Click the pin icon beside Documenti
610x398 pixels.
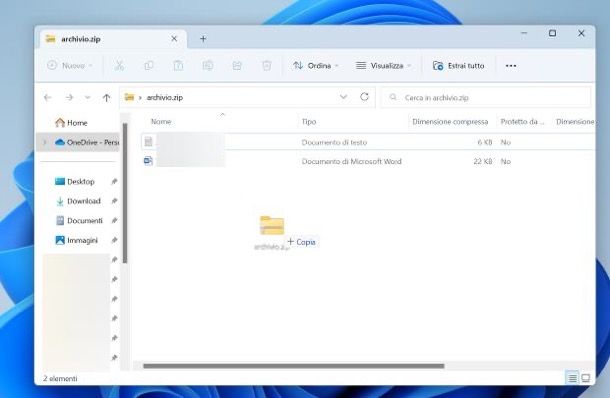click(x=114, y=221)
